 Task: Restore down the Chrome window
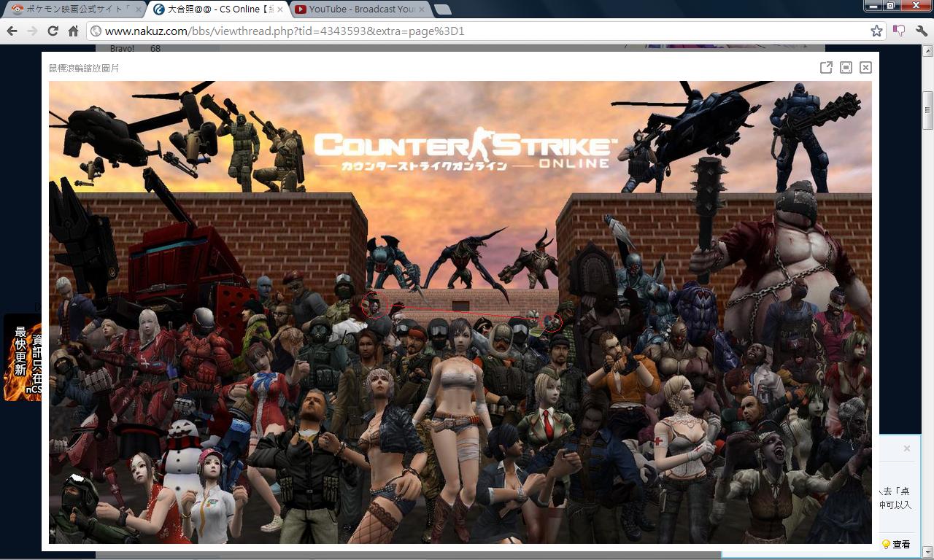(892, 5)
